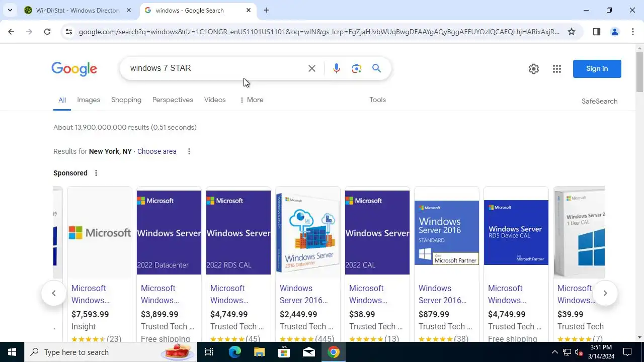The width and height of the screenshot is (644, 362).
Task: Reload the current page
Action: (x=47, y=32)
